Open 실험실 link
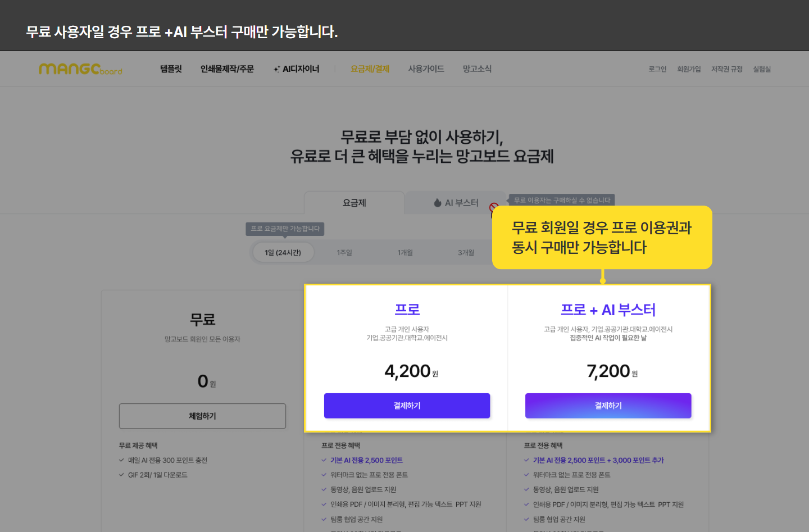 (762, 69)
